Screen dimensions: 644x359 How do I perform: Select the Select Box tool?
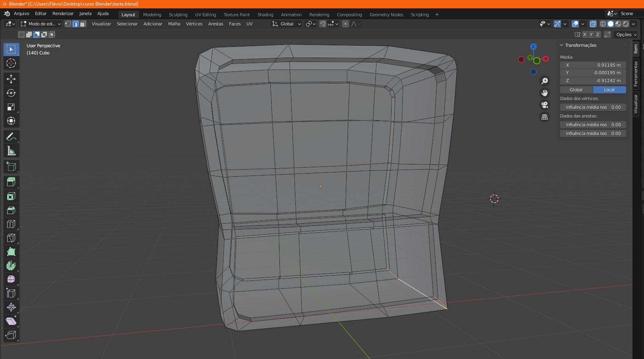11,49
